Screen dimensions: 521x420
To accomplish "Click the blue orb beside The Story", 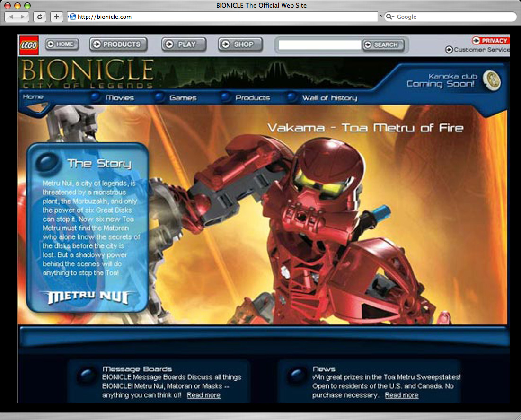I will tap(46, 162).
